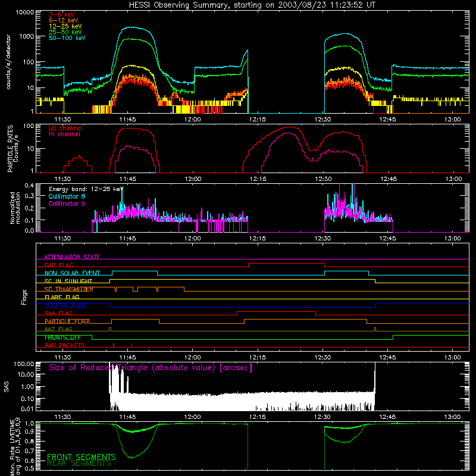This screenshot has height=476, width=476.
Task: Click the PARTICLE RATES y-axis label
Action: click(x=12, y=149)
